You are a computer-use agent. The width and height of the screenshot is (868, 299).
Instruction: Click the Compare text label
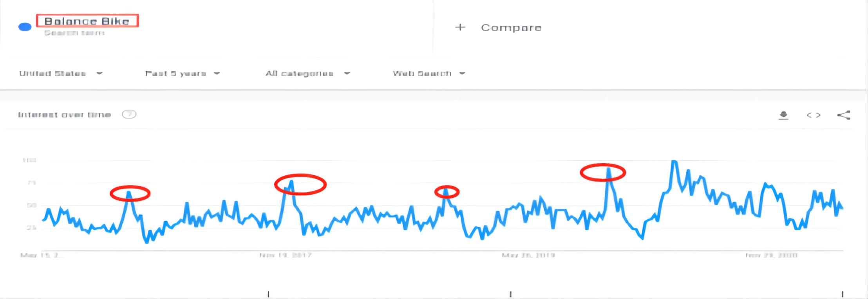[x=511, y=28]
